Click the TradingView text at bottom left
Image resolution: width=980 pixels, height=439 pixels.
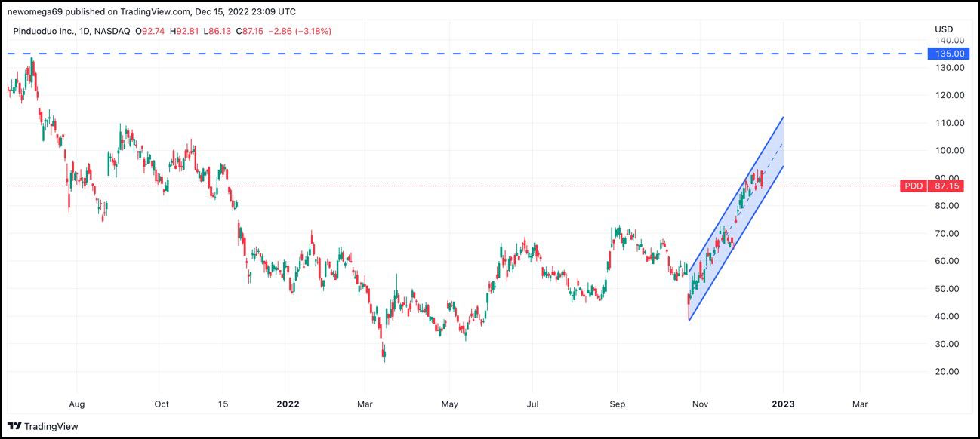[51, 426]
